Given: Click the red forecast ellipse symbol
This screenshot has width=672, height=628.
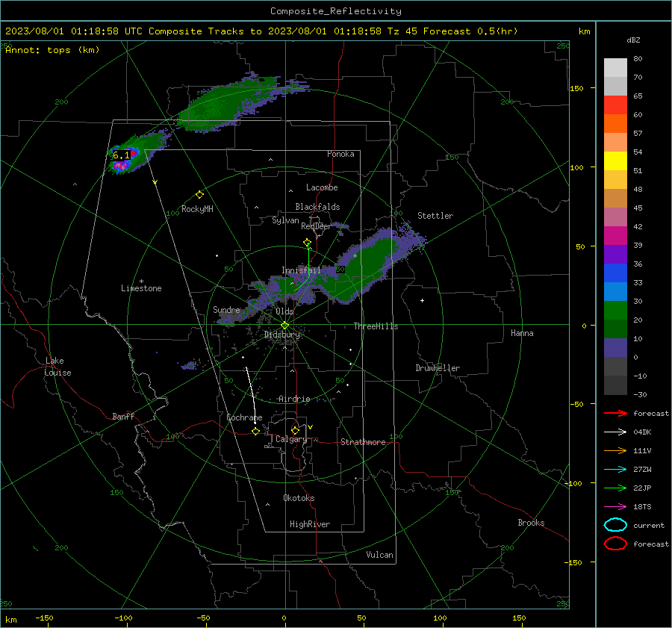Looking at the screenshot, I should (615, 544).
